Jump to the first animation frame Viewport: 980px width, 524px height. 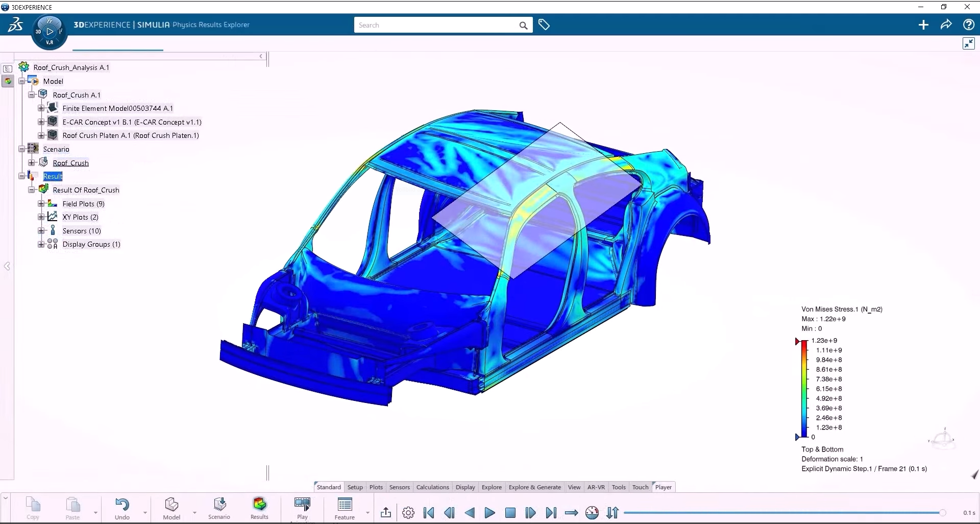pyautogui.click(x=429, y=513)
